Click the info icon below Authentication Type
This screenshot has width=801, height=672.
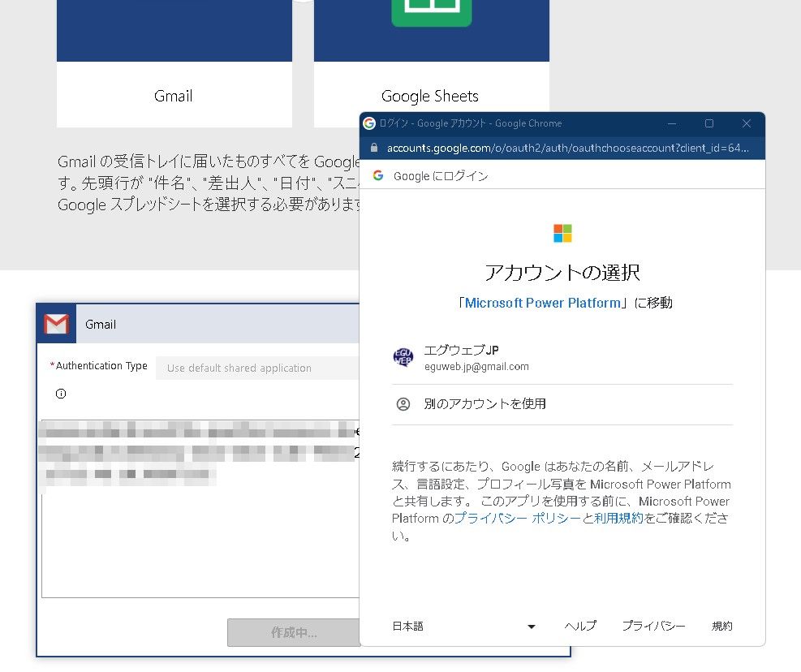61,394
